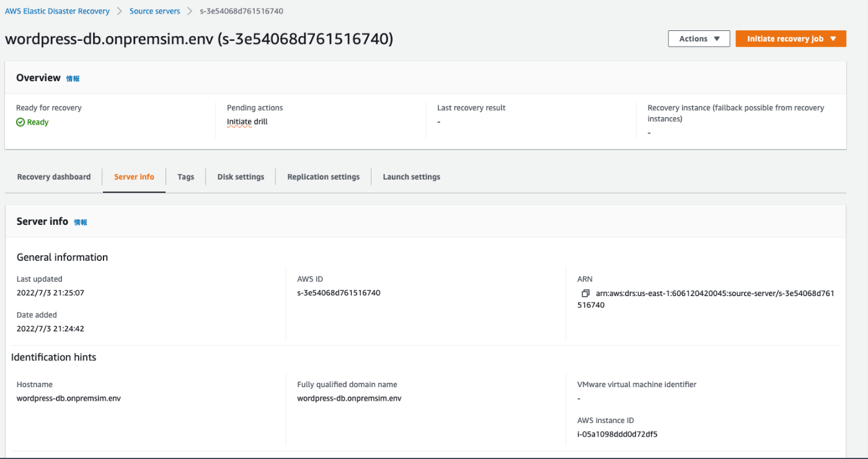Viewport: 868px width, 459px height.
Task: Select the Date added timestamp 21:24:42
Action: coord(50,329)
